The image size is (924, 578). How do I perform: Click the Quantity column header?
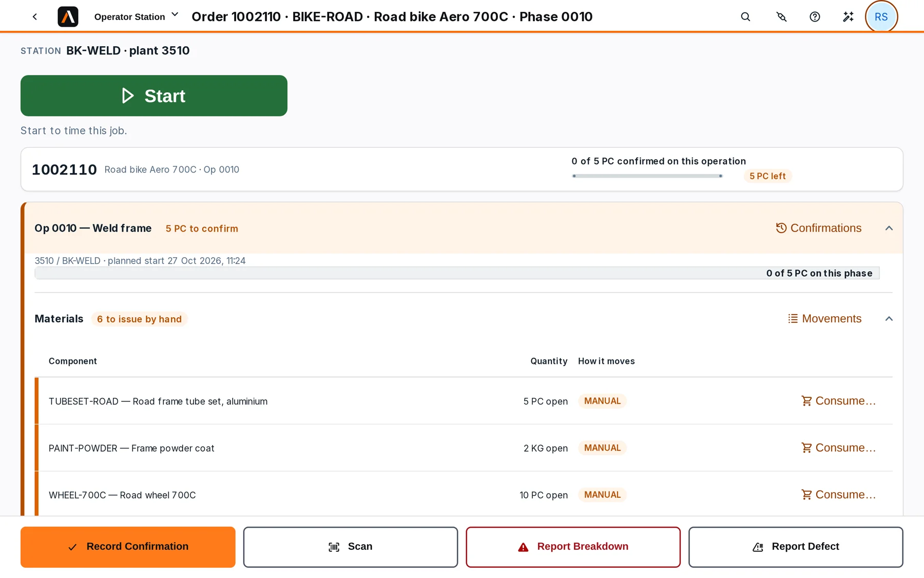[549, 361]
